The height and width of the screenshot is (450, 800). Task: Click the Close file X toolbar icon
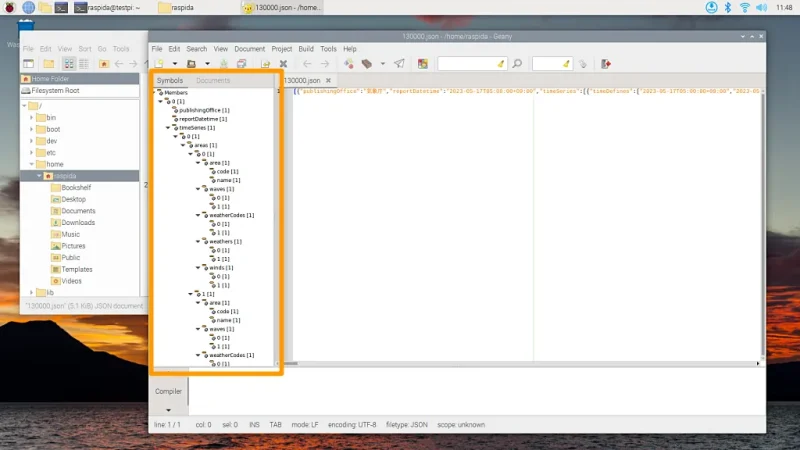pos(283,64)
